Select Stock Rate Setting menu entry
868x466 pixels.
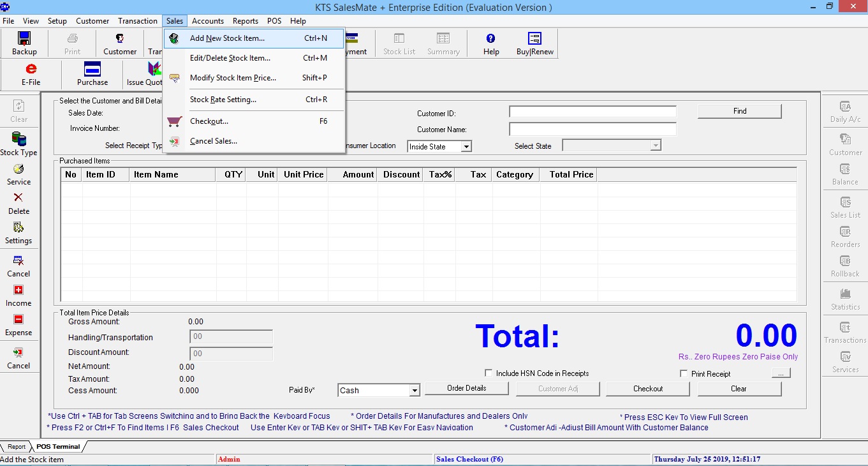[254, 100]
